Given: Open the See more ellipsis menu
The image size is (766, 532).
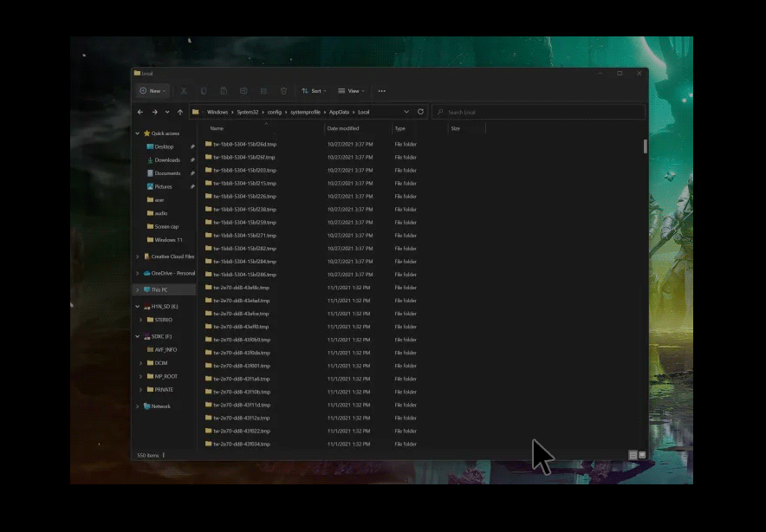Looking at the screenshot, I should tap(381, 91).
